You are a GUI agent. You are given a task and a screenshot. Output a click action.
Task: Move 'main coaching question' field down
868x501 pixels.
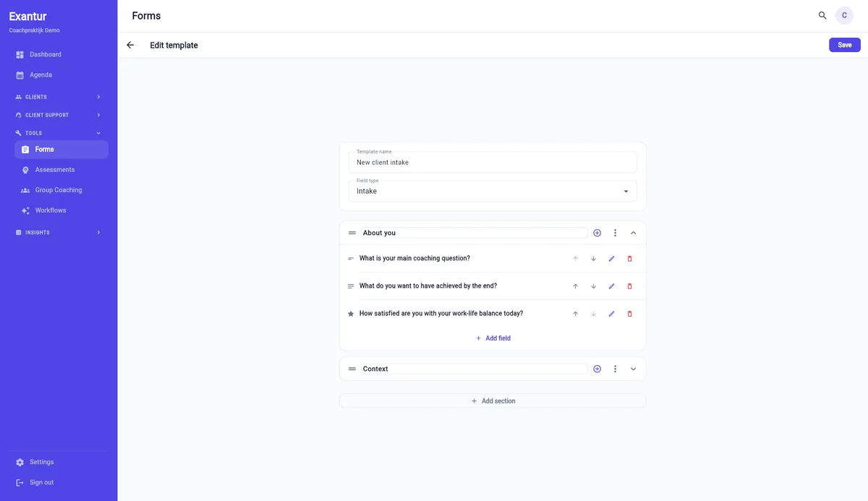(593, 259)
